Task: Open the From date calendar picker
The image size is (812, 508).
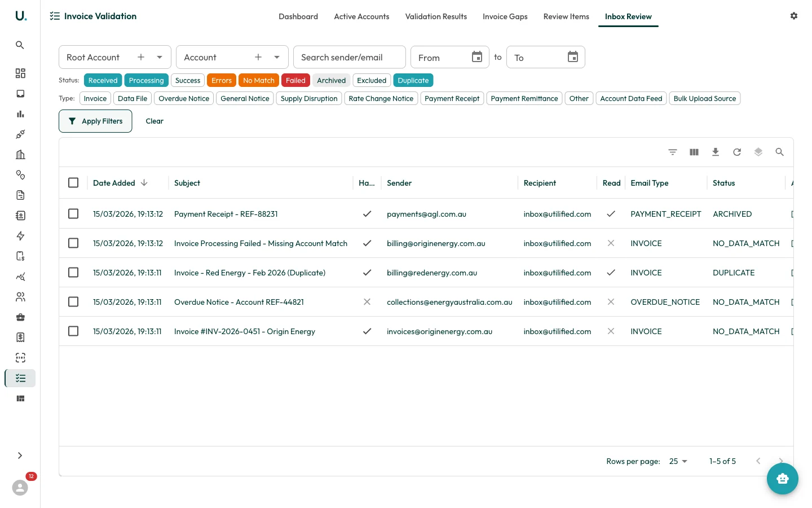Action: click(477, 57)
